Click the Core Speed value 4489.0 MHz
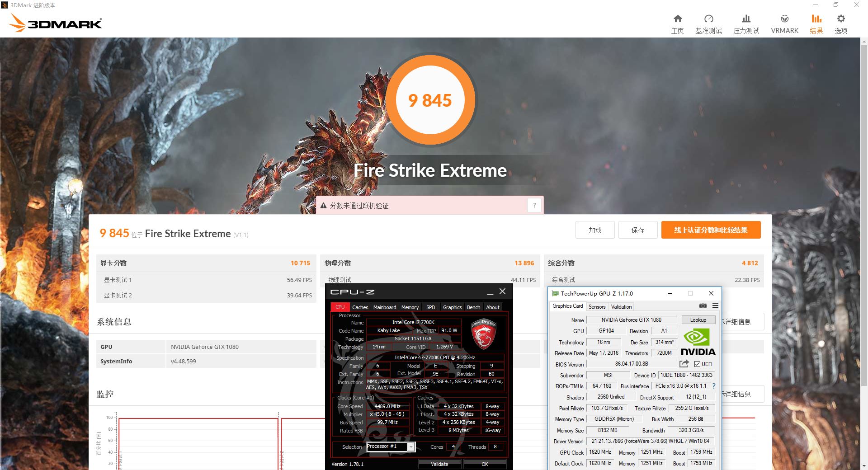Viewport: 868px width, 470px height. (x=387, y=406)
